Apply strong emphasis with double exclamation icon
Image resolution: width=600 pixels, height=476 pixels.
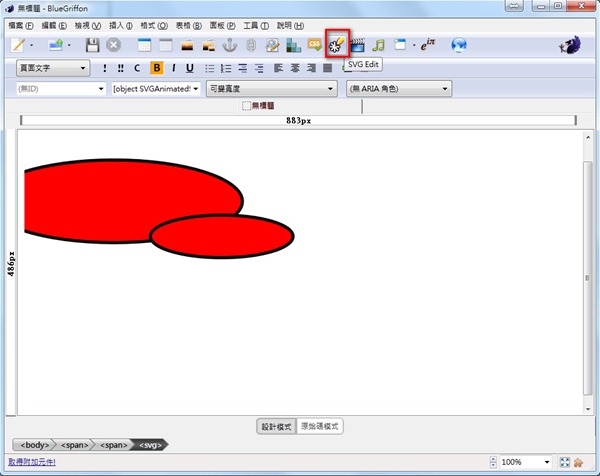tap(121, 68)
